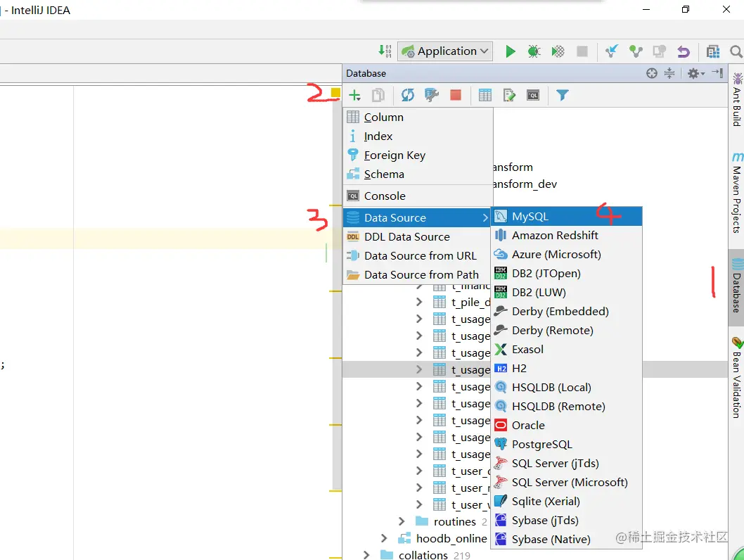
Task: Open the Database panel gear settings
Action: point(696,73)
